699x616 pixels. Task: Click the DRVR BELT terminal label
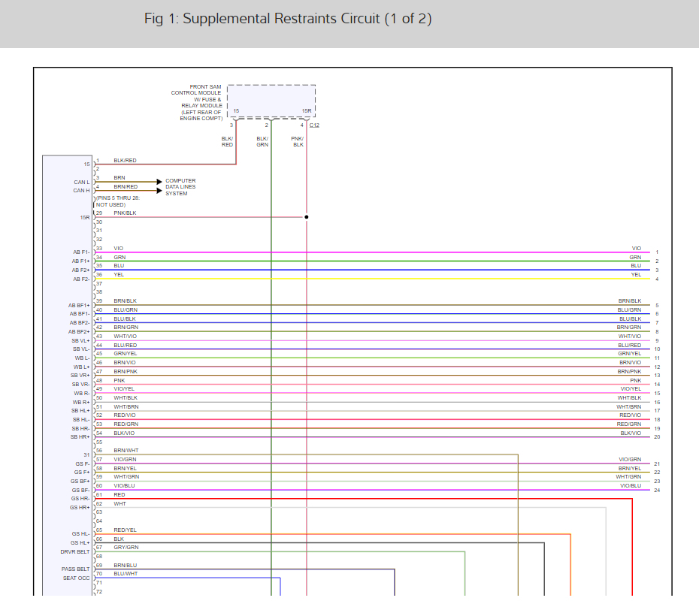coord(75,551)
